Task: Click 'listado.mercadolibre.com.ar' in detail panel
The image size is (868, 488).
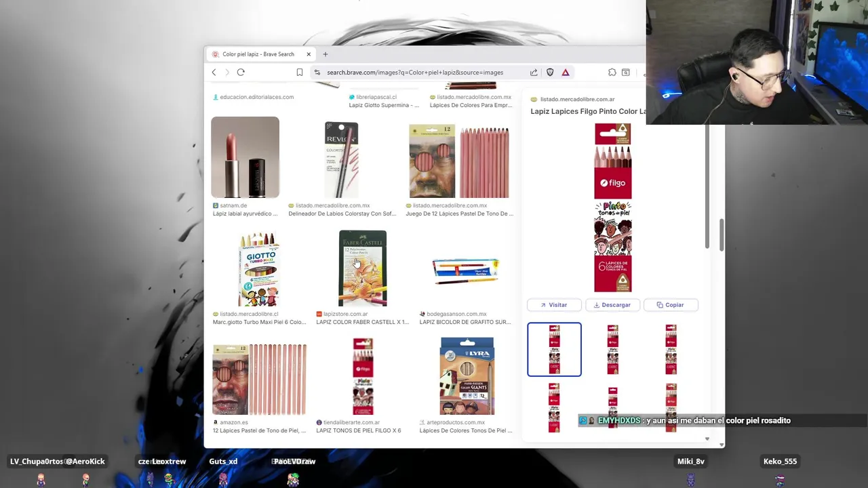Action: (x=577, y=100)
